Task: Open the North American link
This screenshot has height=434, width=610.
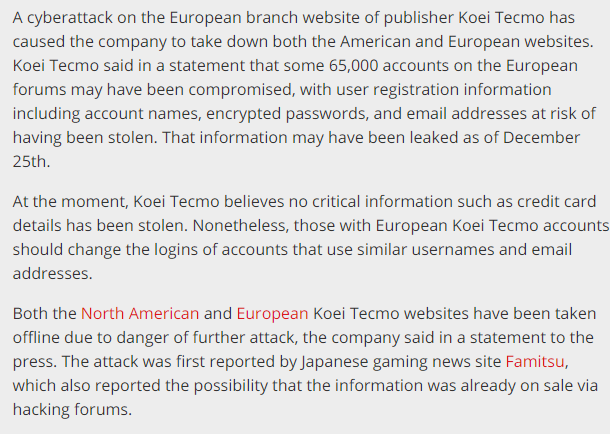Action: pyautogui.click(x=140, y=313)
